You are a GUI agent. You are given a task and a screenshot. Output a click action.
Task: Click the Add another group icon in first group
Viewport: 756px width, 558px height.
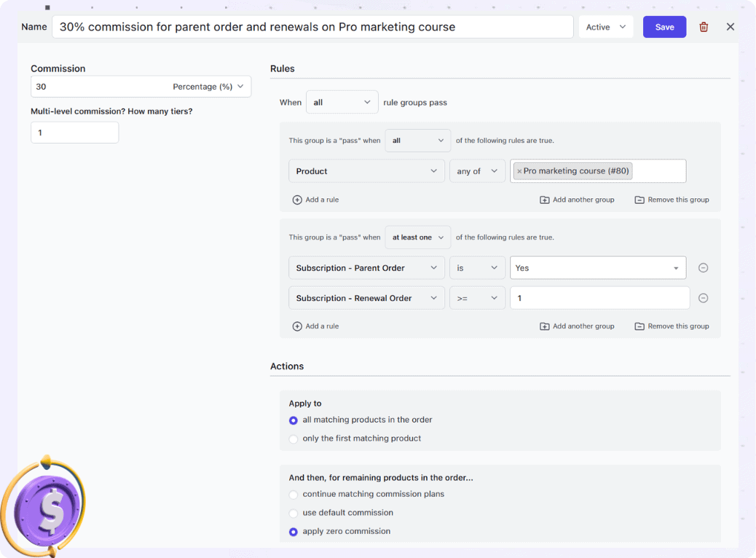pyautogui.click(x=545, y=199)
